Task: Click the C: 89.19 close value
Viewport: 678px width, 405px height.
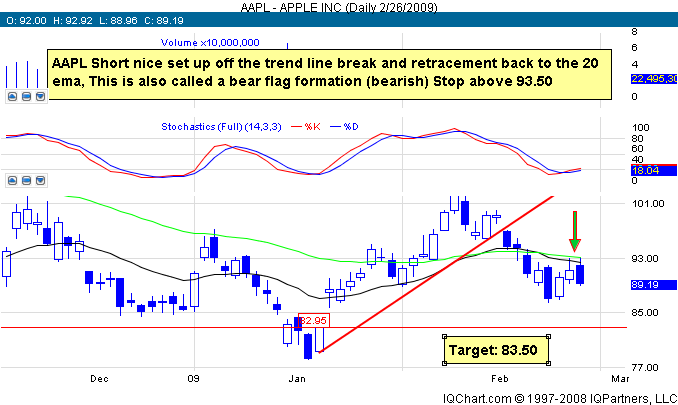Action: 164,20
